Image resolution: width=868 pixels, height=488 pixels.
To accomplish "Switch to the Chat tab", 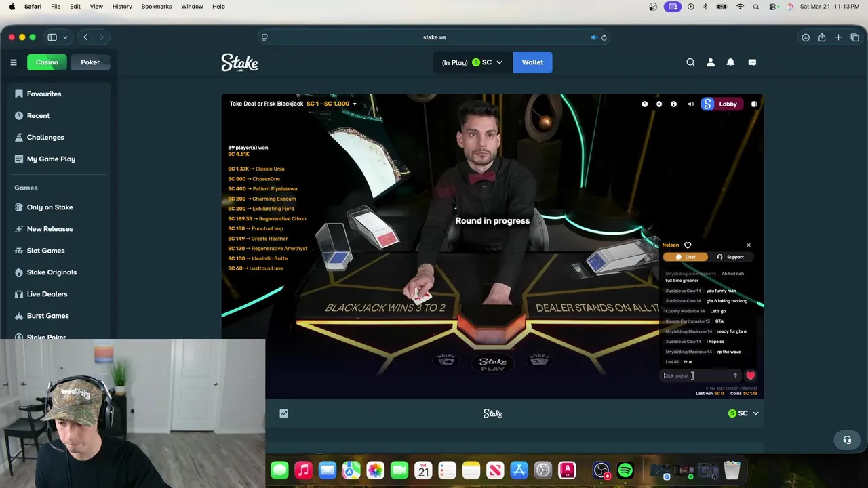I will pyautogui.click(x=686, y=257).
